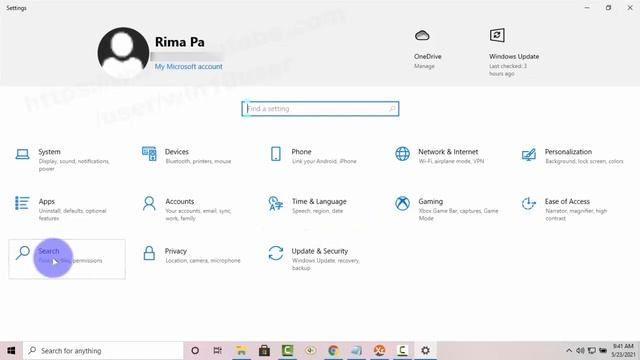Click the Settings gear taskbar icon
This screenshot has width=640, height=360.
(x=425, y=351)
